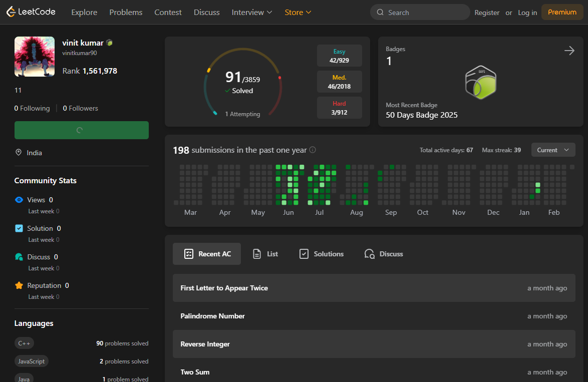
Task: Open the Problems menu item
Action: click(126, 12)
